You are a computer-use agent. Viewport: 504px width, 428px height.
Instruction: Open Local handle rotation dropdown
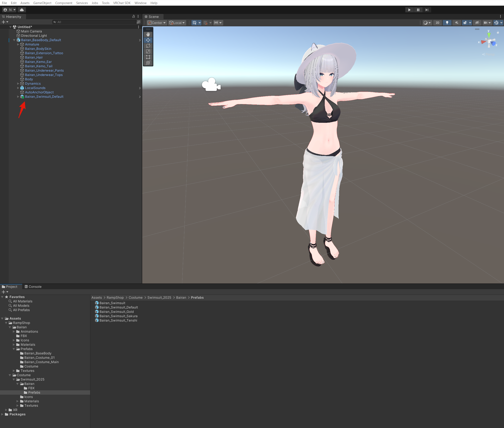point(177,23)
